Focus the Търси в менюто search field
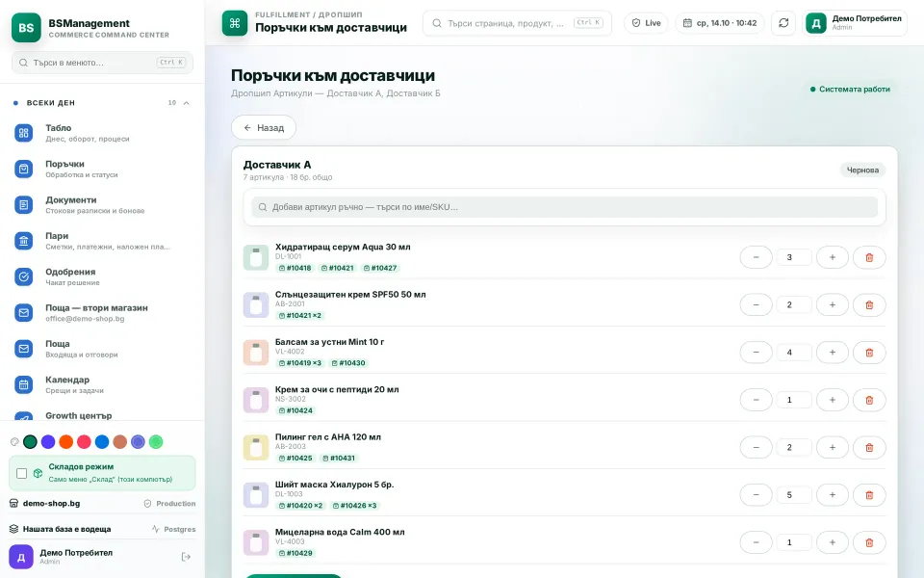The width and height of the screenshot is (924, 578). [103, 63]
